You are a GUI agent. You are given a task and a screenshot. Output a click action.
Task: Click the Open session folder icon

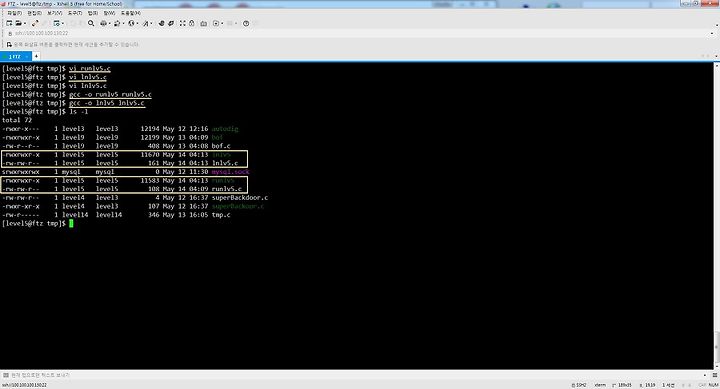click(18, 23)
